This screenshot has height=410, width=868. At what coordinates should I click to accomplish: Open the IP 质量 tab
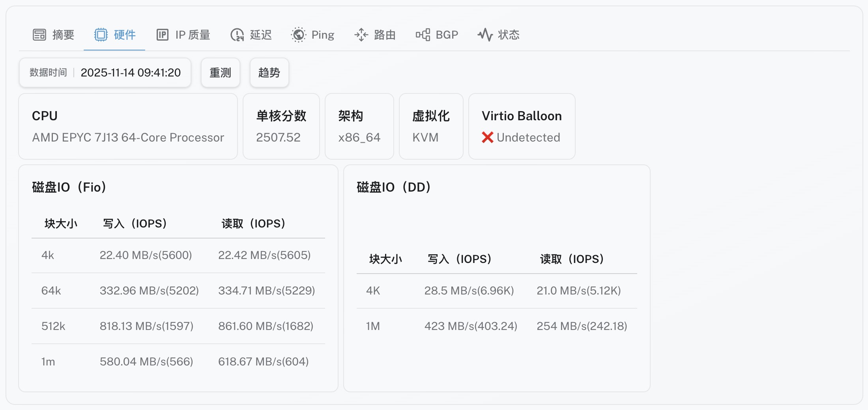coord(193,35)
